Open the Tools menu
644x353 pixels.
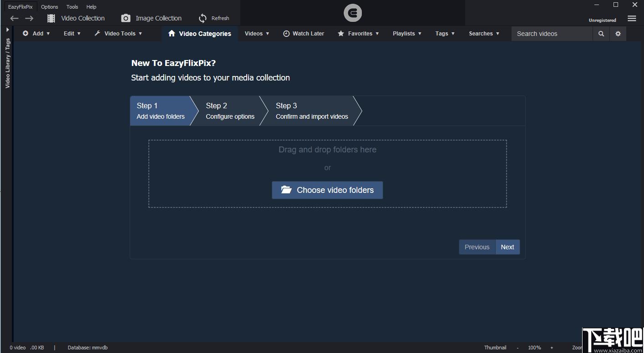click(x=72, y=7)
